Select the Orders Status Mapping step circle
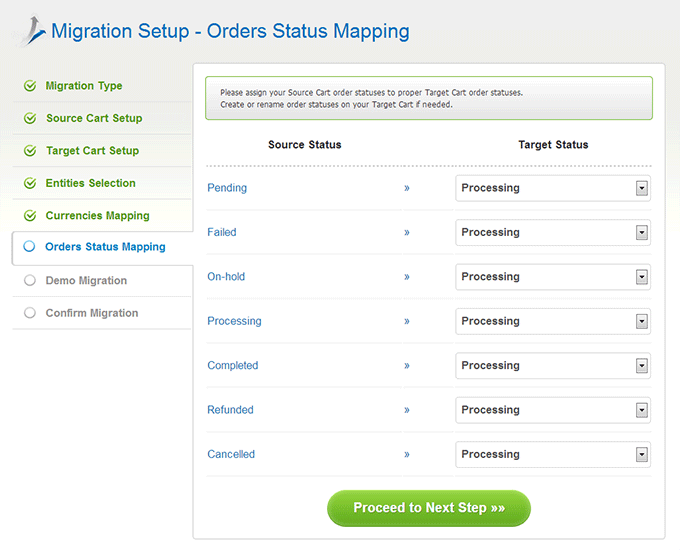The width and height of the screenshot is (680, 550). pos(29,246)
